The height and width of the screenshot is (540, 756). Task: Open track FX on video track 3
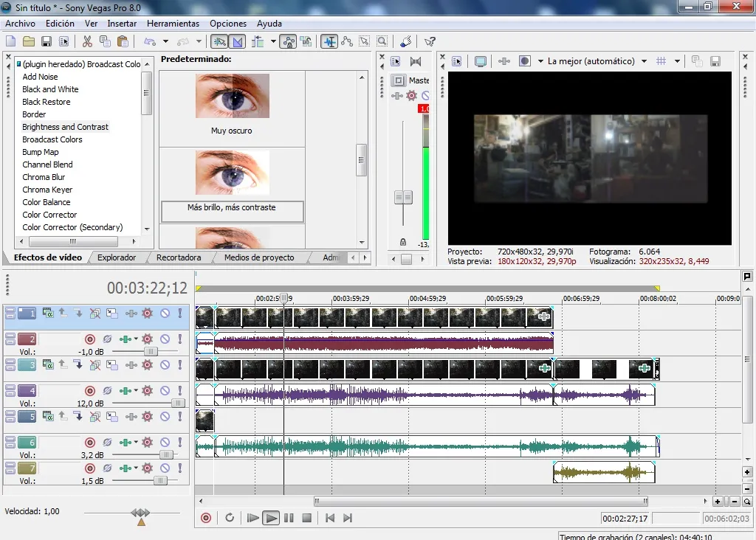(x=147, y=365)
